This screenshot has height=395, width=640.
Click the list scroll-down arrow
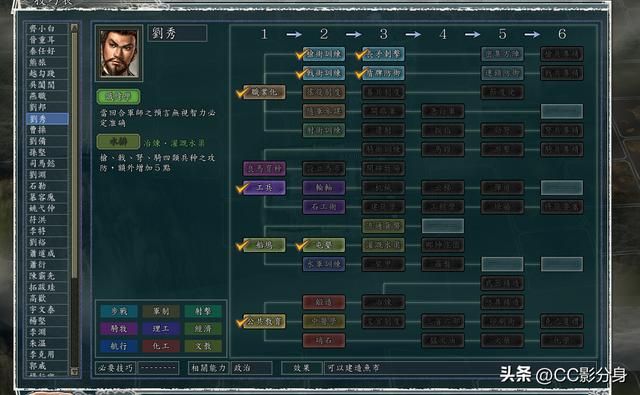tap(74, 371)
